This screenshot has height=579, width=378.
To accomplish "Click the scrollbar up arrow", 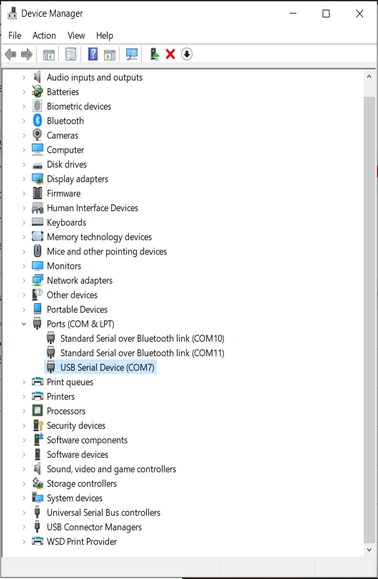I will tap(369, 77).
